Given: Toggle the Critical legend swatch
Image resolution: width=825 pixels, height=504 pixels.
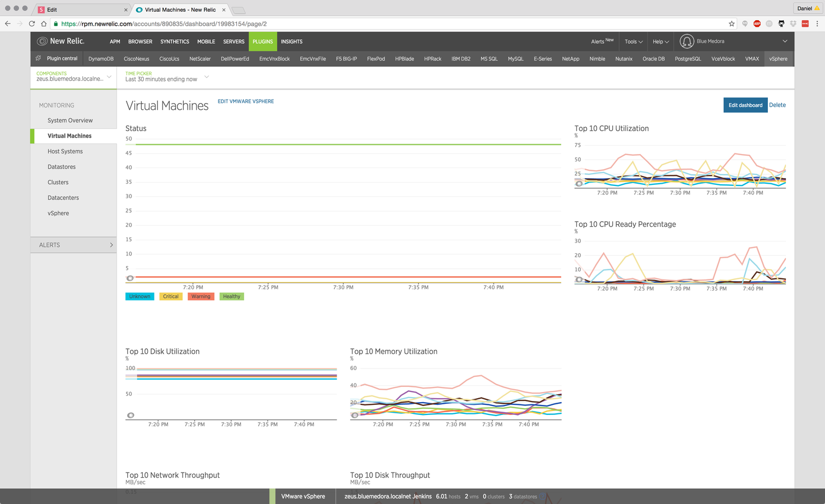Looking at the screenshot, I should (x=171, y=297).
